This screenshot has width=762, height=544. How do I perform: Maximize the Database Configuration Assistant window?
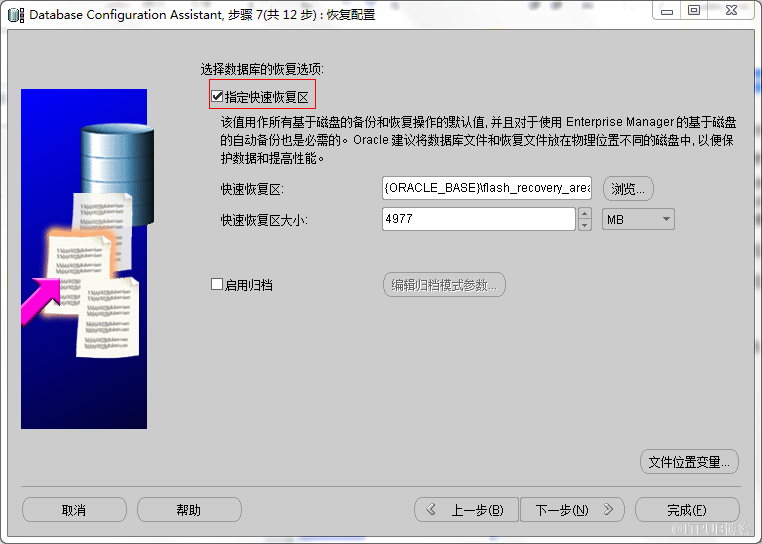(x=694, y=11)
